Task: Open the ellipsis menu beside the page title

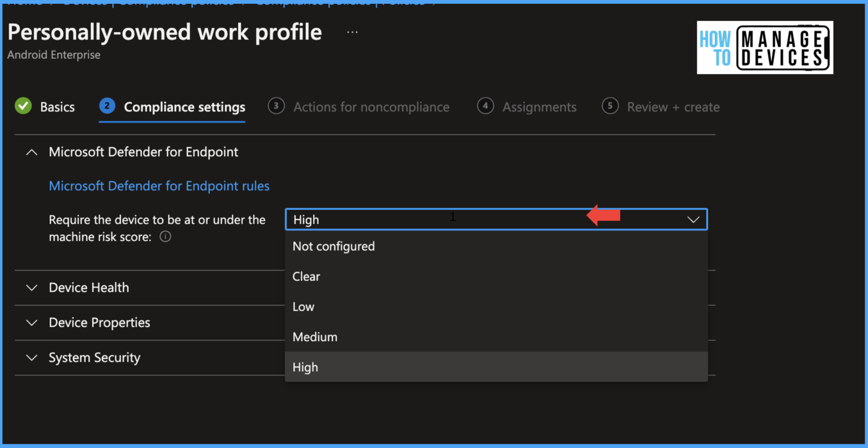Action: pyautogui.click(x=352, y=32)
